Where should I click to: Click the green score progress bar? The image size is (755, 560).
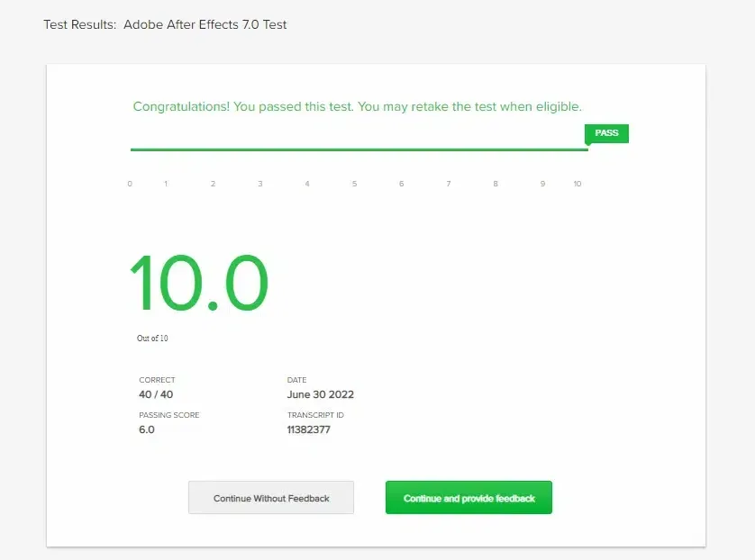click(x=359, y=149)
